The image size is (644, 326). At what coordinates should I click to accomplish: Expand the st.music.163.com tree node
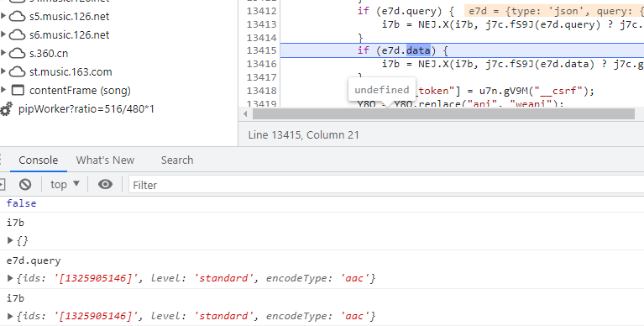click(3, 71)
